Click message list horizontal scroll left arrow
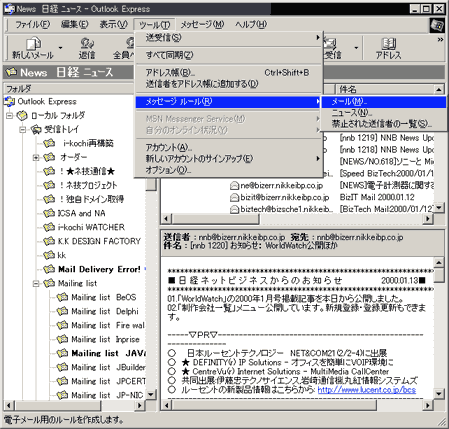The image size is (449, 429). tap(167, 219)
